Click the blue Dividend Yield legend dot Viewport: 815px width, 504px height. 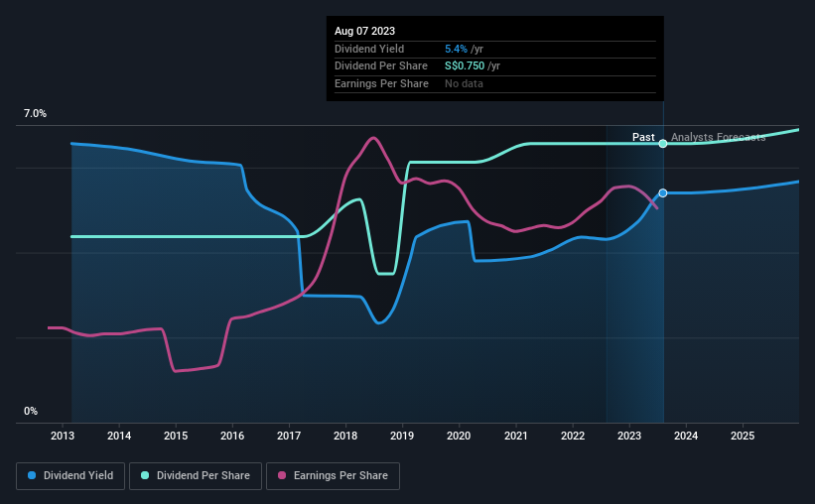[32, 475]
